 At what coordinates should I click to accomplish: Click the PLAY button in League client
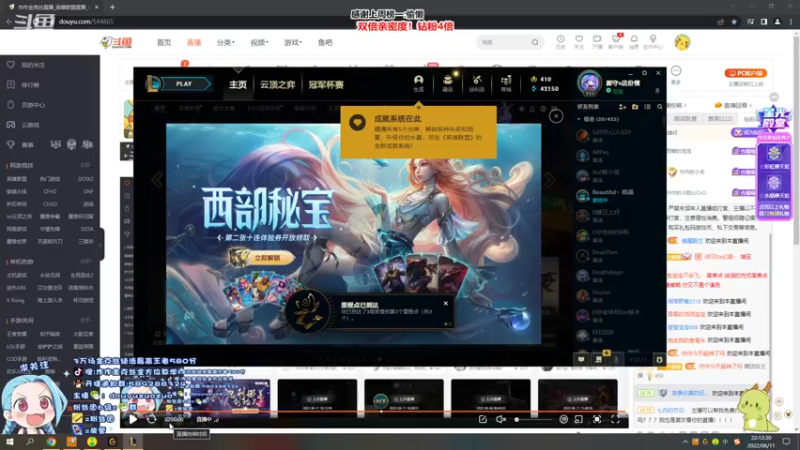186,84
